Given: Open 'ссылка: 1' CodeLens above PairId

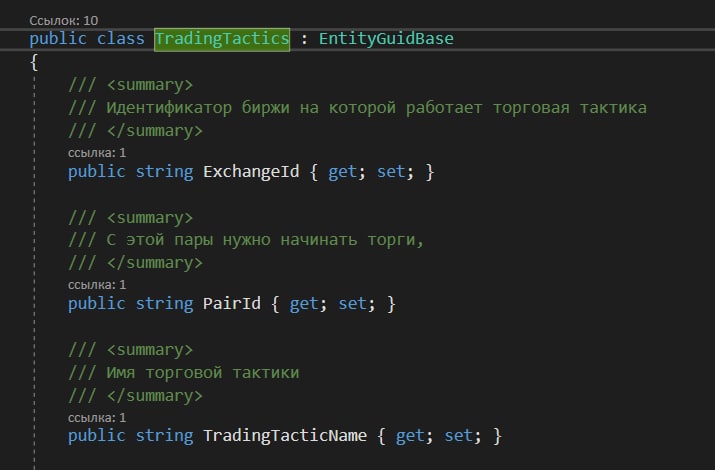Looking at the screenshot, I should coord(97,285).
